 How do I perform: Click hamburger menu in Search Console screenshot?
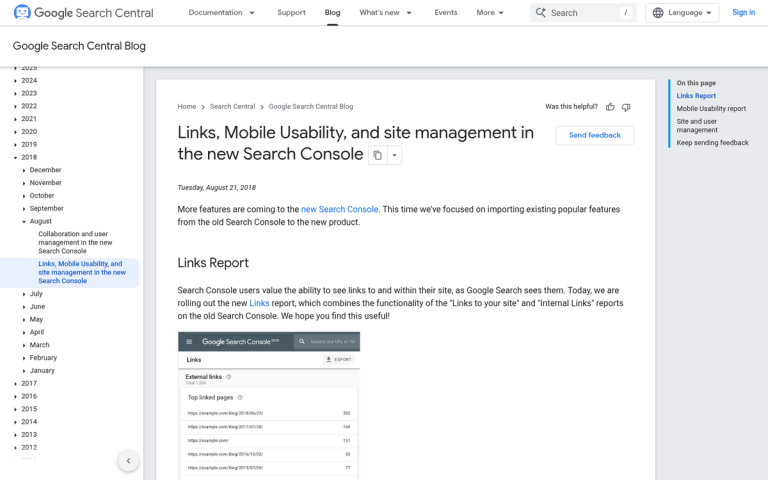(x=189, y=341)
